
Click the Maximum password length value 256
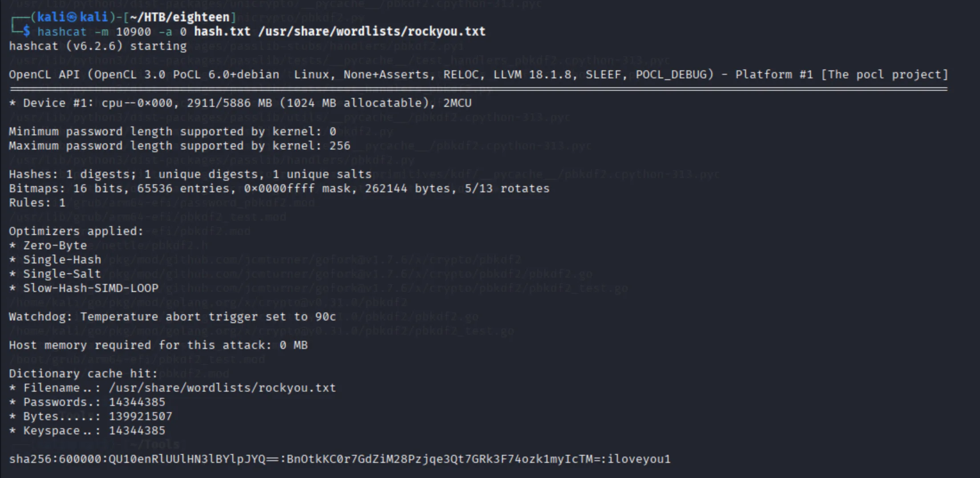340,146
